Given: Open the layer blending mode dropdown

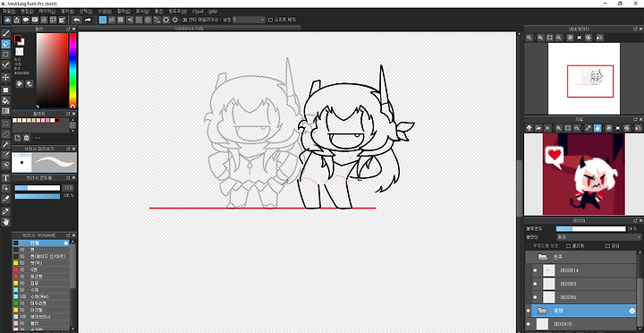Looking at the screenshot, I should (598, 237).
